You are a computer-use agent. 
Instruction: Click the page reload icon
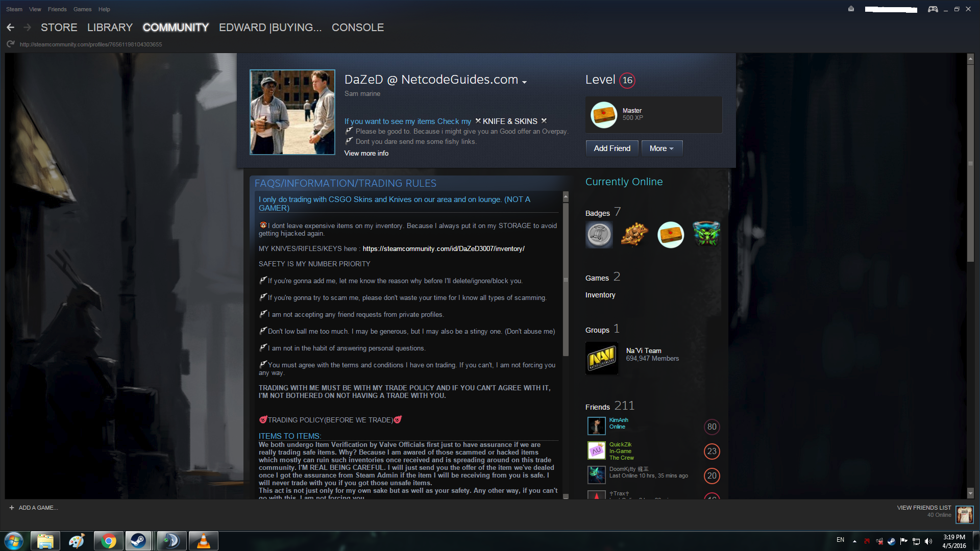(10, 44)
